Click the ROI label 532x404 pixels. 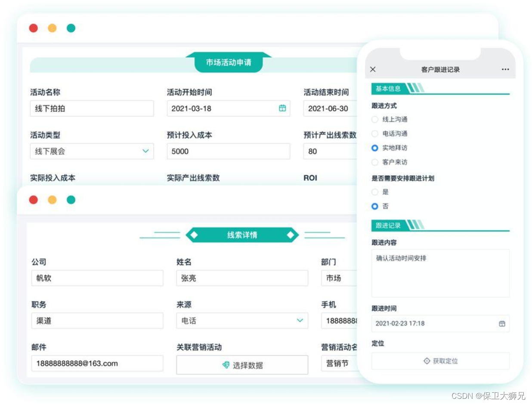point(310,178)
